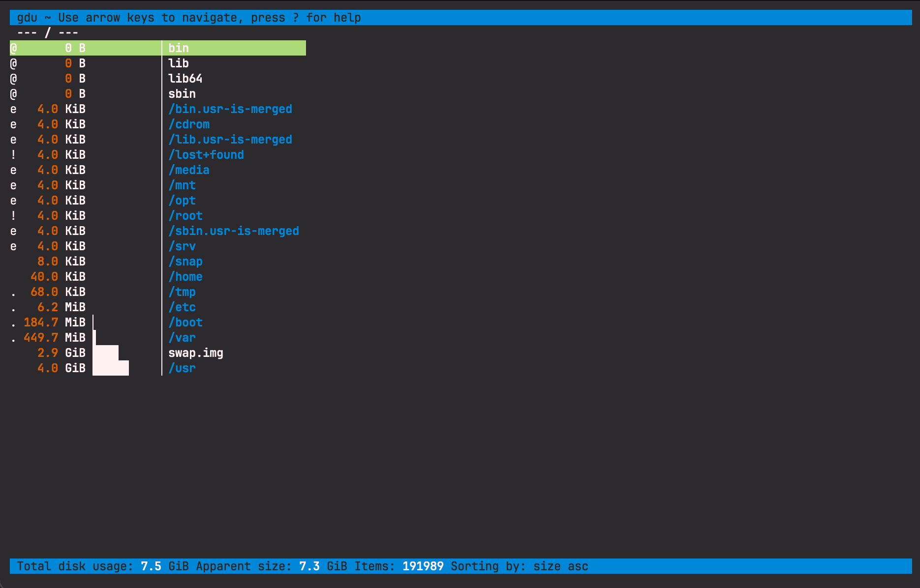
Task: Click the ! error flag beside /lost+found
Action: 13,154
